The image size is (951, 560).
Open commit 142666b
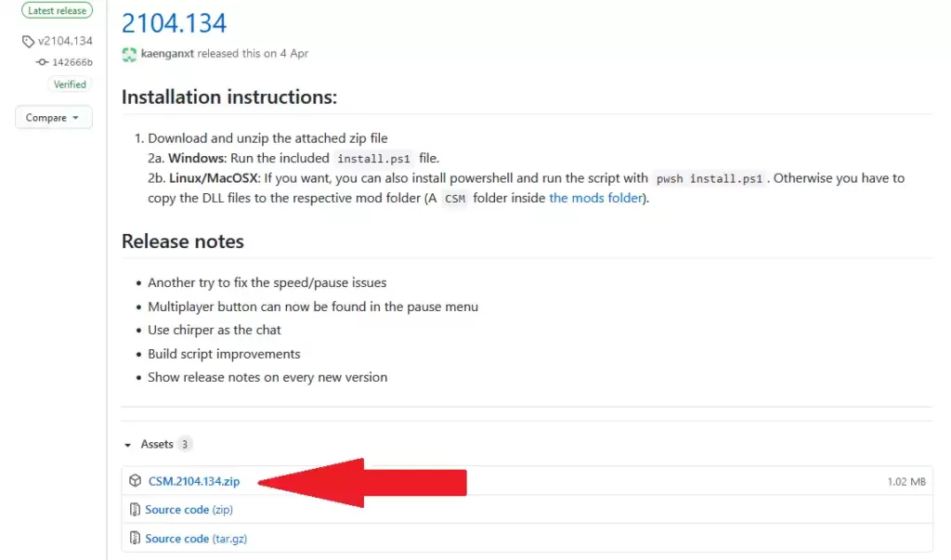72,62
